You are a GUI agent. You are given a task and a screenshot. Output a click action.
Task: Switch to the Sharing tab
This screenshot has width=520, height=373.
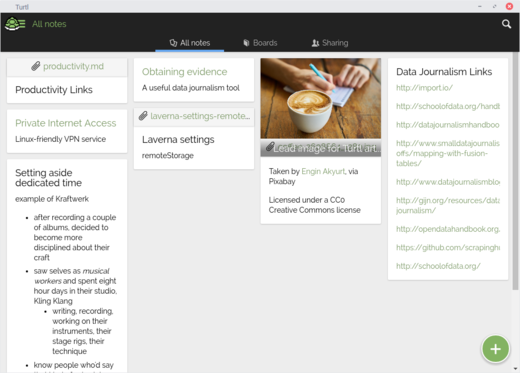click(330, 43)
